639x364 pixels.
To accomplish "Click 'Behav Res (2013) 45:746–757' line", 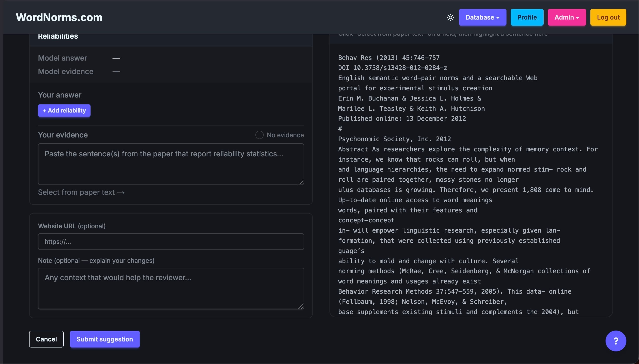I will point(389,58).
